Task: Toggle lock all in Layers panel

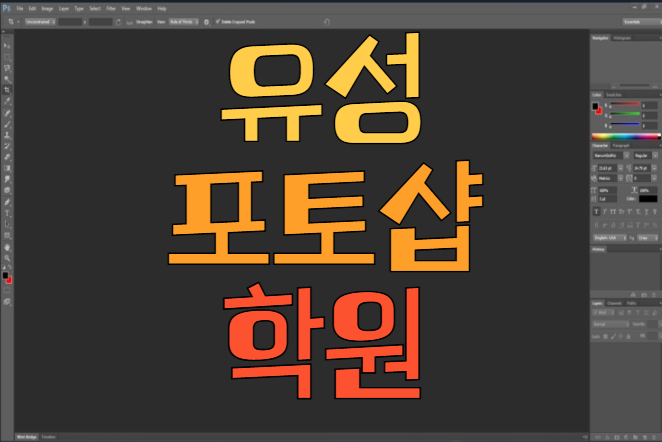Action: (628, 336)
